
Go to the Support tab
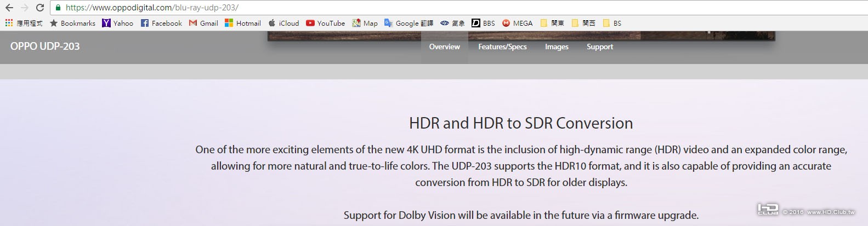600,47
